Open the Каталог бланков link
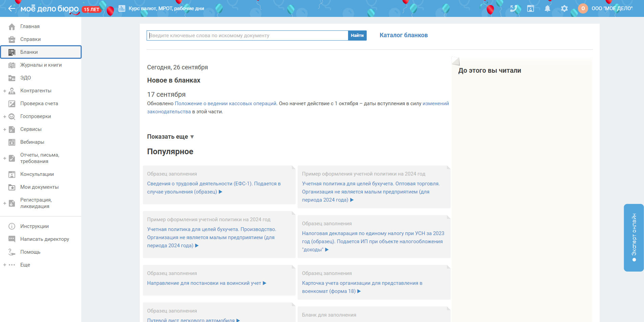 point(404,35)
